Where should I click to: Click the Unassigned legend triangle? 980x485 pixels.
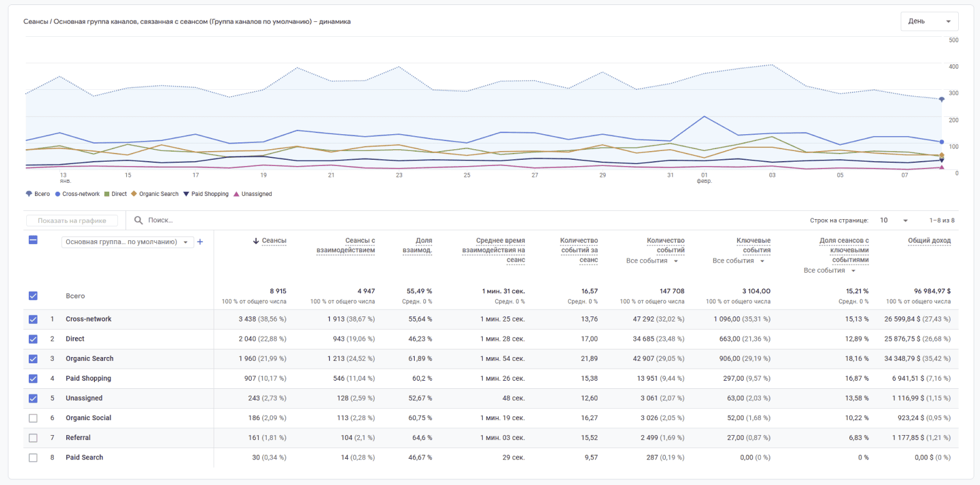click(x=236, y=194)
